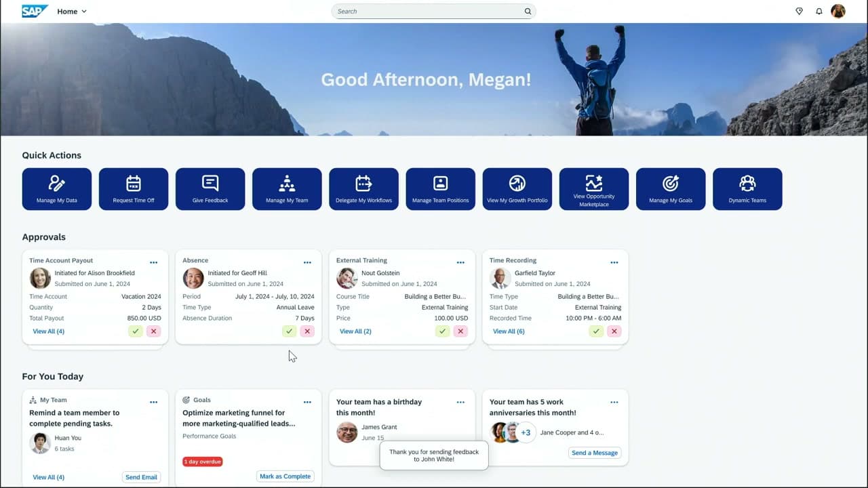Click Nout Golstein's profile photo
868x488 pixels.
click(x=347, y=279)
